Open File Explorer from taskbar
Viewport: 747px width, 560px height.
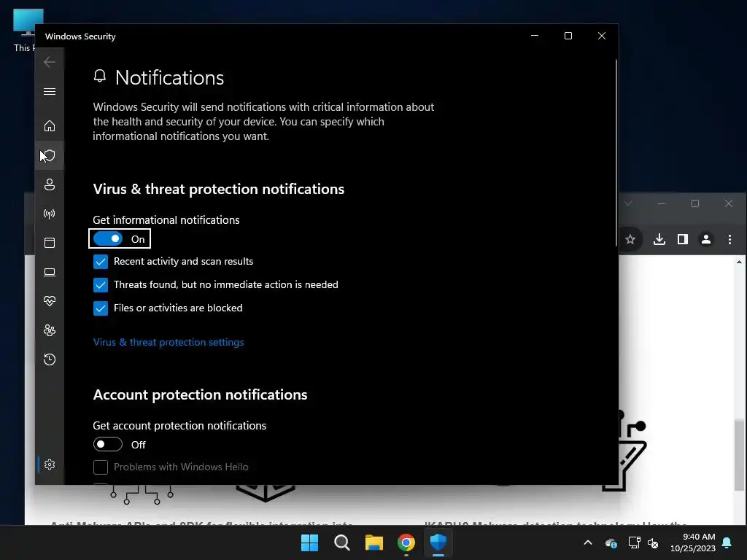[x=374, y=542]
